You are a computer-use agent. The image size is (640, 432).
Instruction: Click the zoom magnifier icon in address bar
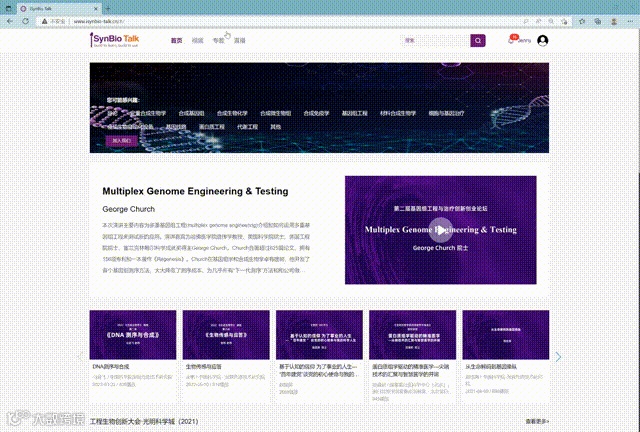coord(551,21)
